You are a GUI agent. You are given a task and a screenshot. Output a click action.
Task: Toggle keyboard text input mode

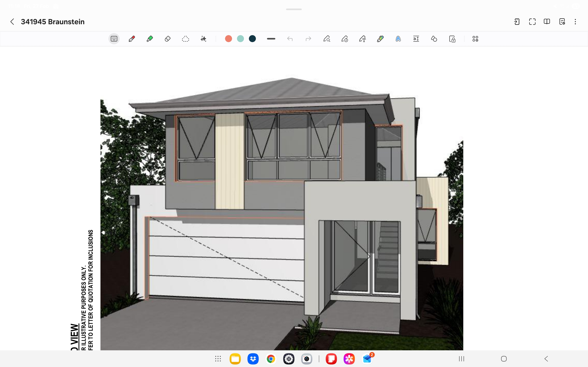114,39
